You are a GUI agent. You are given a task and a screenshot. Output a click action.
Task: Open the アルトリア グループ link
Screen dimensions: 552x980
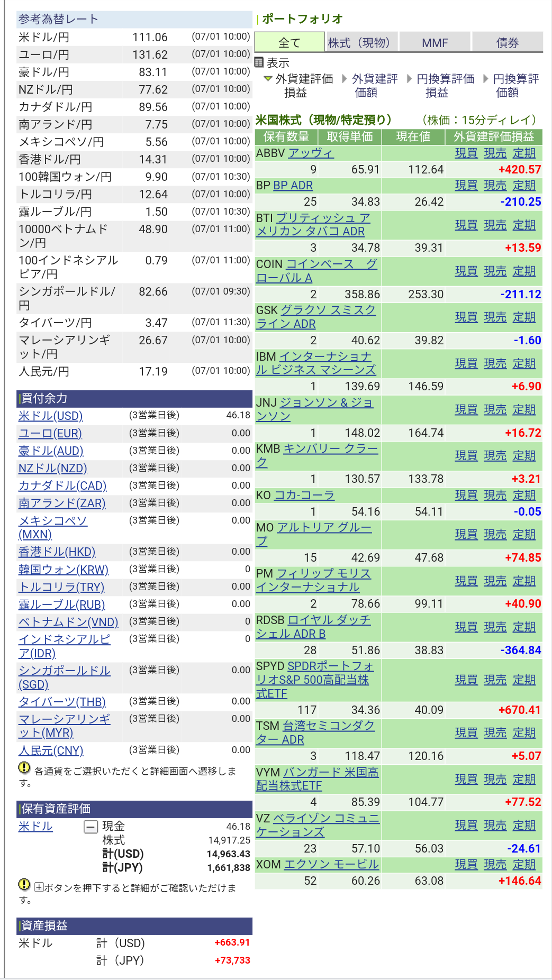[x=314, y=535]
